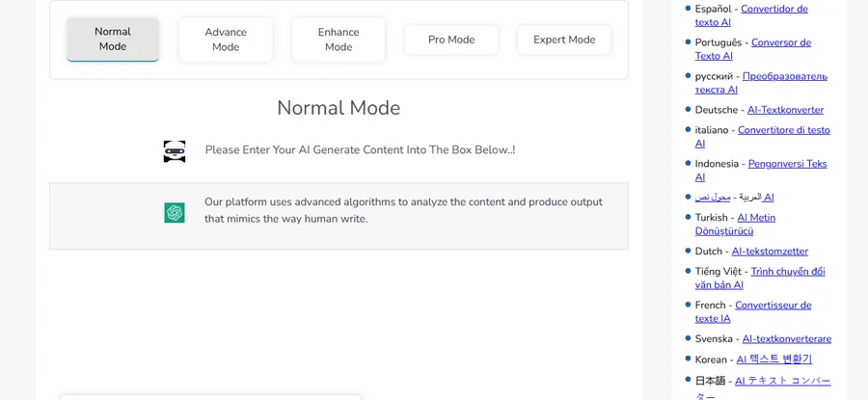This screenshot has height=400, width=868.
Task: Switch to Advance Mode tab
Action: [226, 40]
